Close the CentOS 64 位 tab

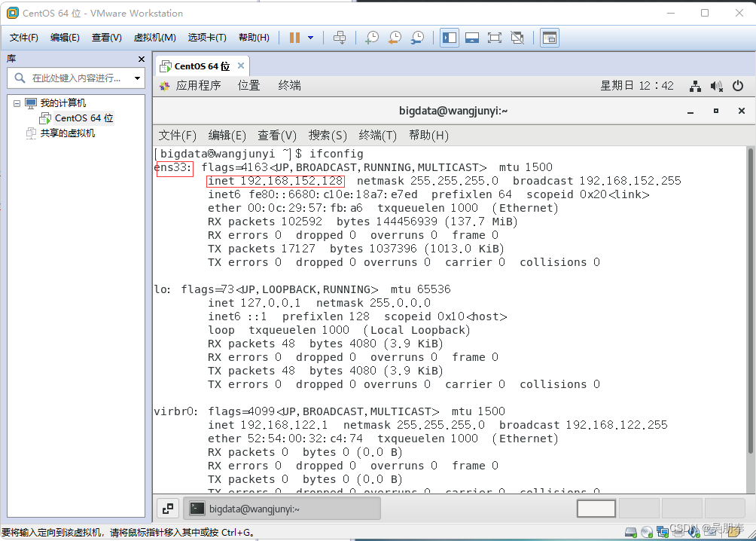click(x=241, y=66)
